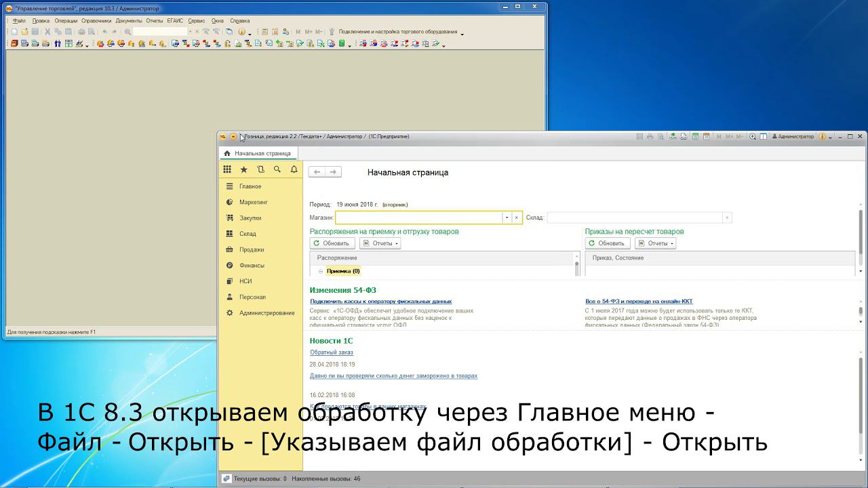Open Правка menu in Управление торговлей window

(41, 21)
